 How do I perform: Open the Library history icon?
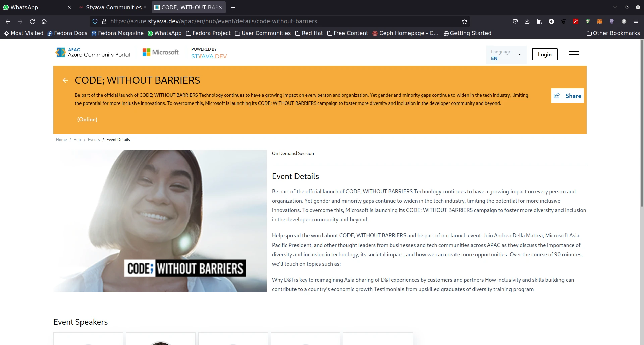[x=539, y=21]
